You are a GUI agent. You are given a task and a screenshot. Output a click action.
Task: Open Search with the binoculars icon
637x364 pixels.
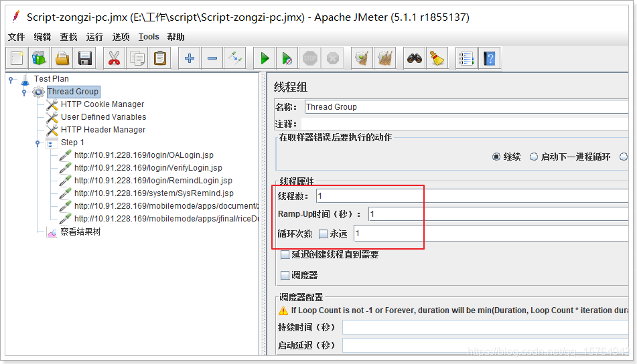(415, 58)
